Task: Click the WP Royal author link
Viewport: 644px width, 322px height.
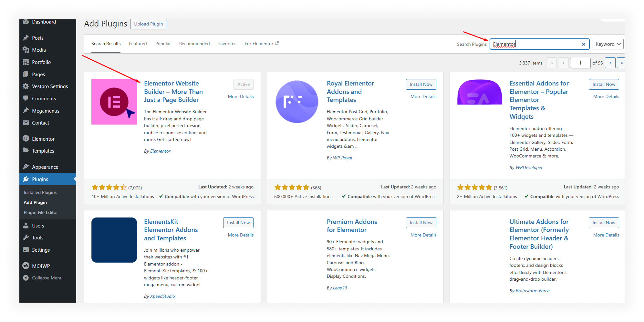Action: [342, 158]
